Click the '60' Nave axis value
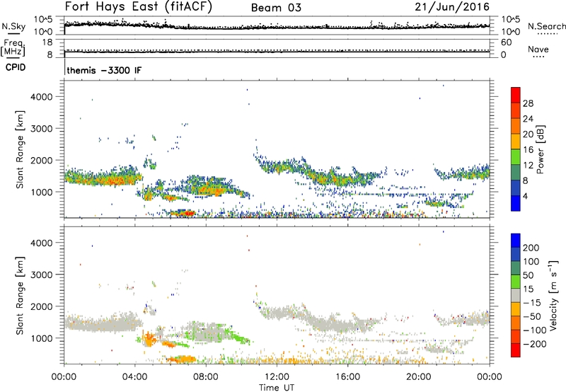Viewport: 566px width, 392px height. (x=506, y=42)
